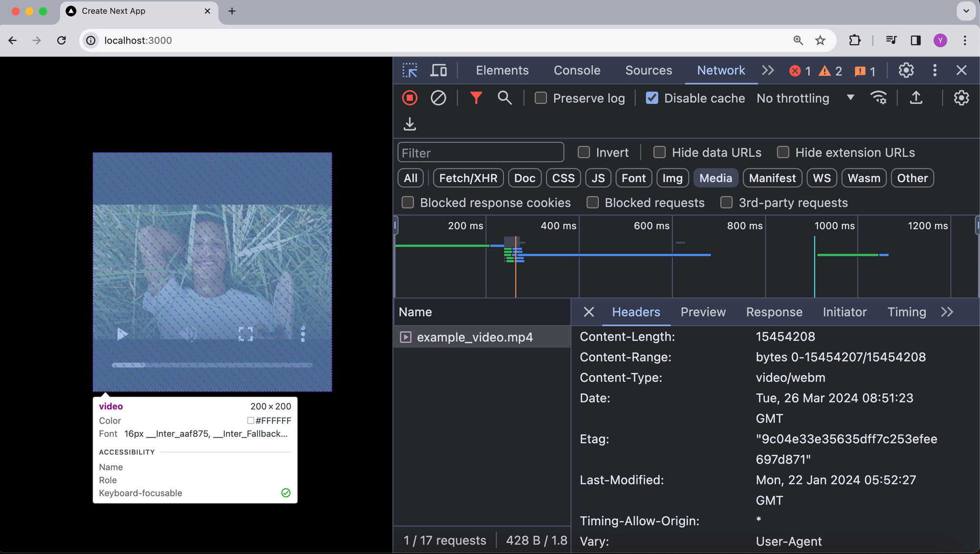Open Chrome three-dot menu
Screen dimensions: 980x554
pyautogui.click(x=965, y=40)
